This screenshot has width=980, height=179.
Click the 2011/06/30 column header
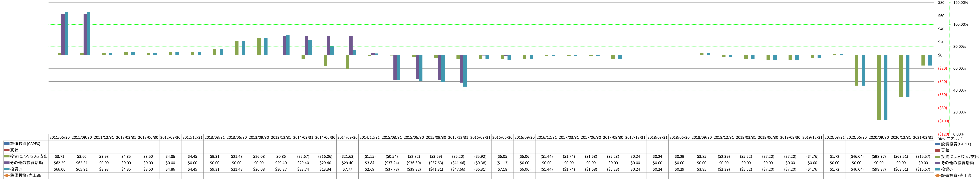coord(60,138)
